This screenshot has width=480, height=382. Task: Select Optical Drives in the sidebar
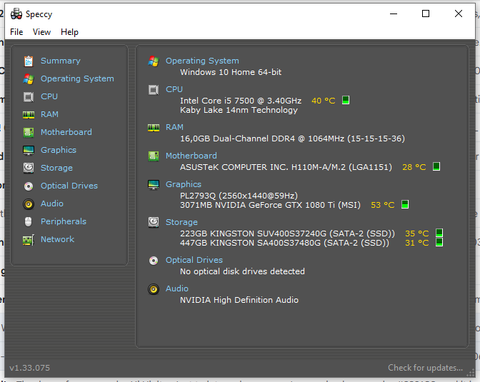(69, 186)
